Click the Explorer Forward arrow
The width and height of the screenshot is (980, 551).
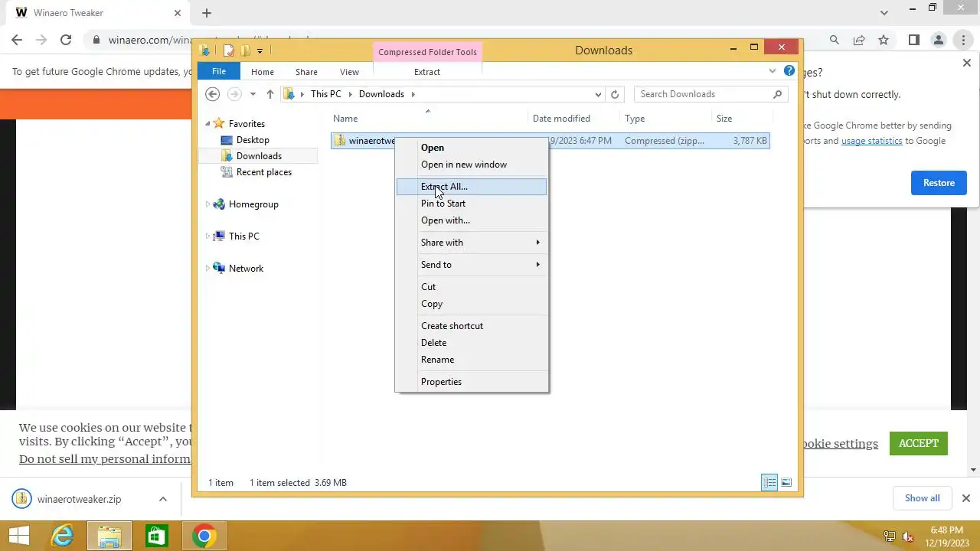pyautogui.click(x=234, y=94)
